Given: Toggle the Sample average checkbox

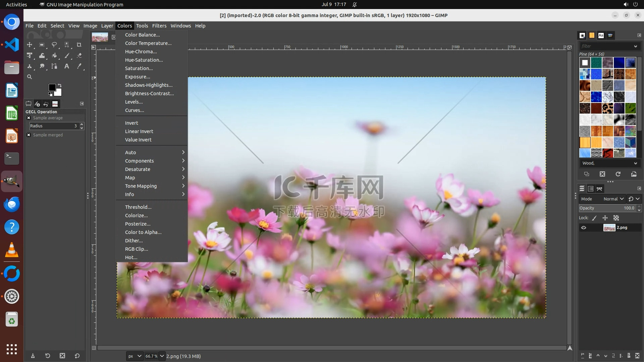Looking at the screenshot, I should [x=29, y=118].
